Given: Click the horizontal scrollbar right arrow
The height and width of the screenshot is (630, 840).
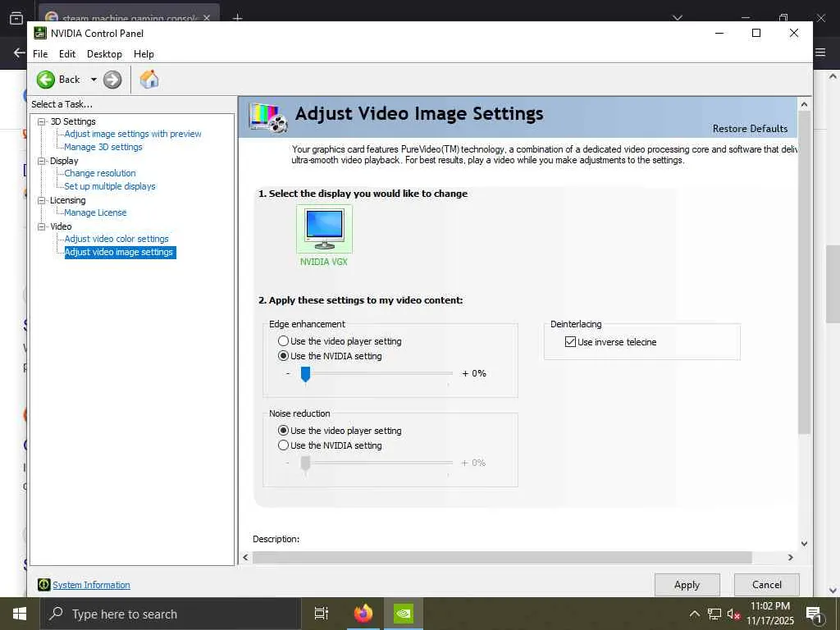Looking at the screenshot, I should click(790, 558).
